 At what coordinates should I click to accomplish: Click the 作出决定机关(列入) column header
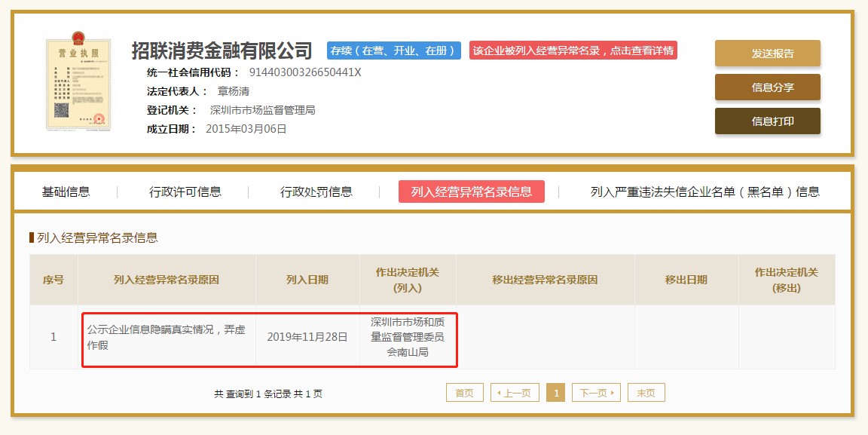408,280
